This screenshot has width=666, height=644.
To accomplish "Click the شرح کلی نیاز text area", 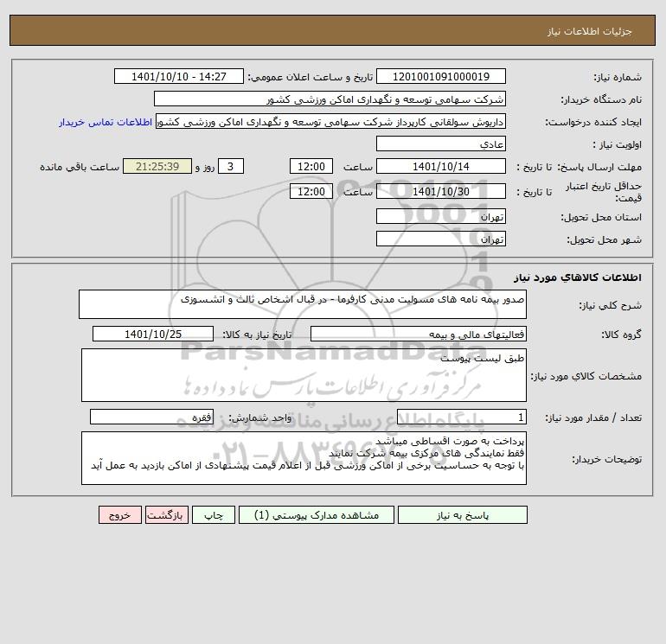I will pos(303,304).
